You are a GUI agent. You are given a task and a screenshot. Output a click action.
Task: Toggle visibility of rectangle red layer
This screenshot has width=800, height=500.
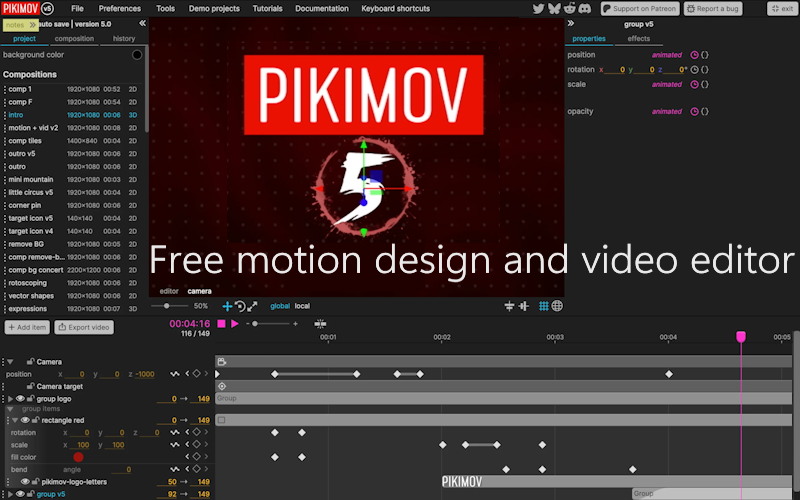(25, 420)
